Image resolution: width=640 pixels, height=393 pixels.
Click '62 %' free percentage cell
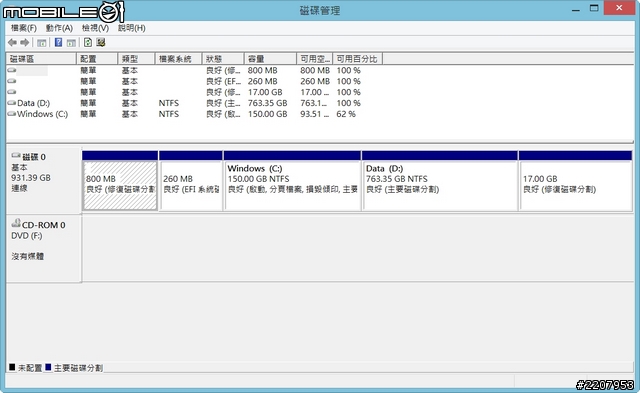pyautogui.click(x=346, y=114)
